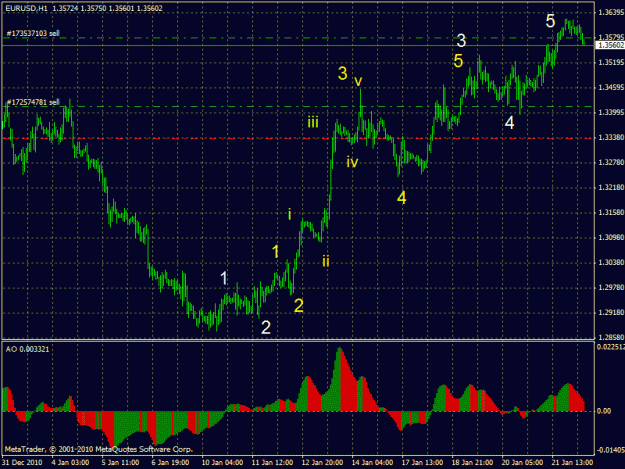Click the 1.32780 price axis value
625x469 pixels.
coord(611,163)
